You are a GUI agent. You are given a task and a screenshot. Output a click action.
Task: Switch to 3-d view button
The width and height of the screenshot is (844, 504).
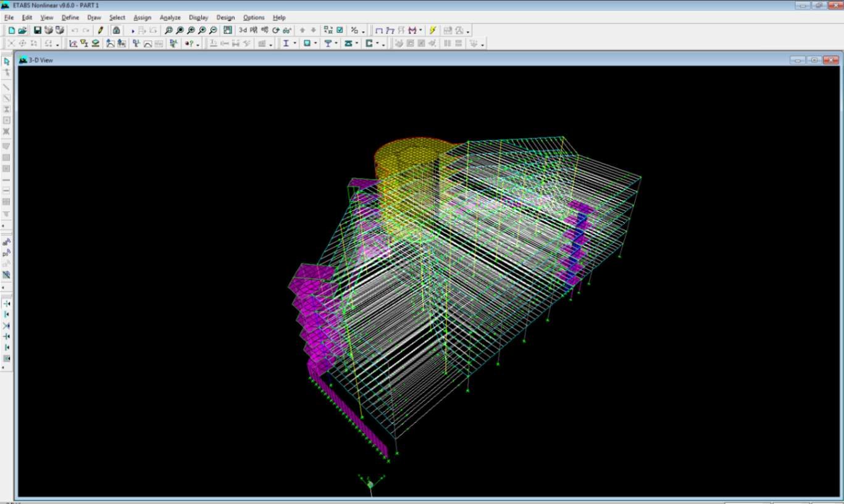(243, 30)
